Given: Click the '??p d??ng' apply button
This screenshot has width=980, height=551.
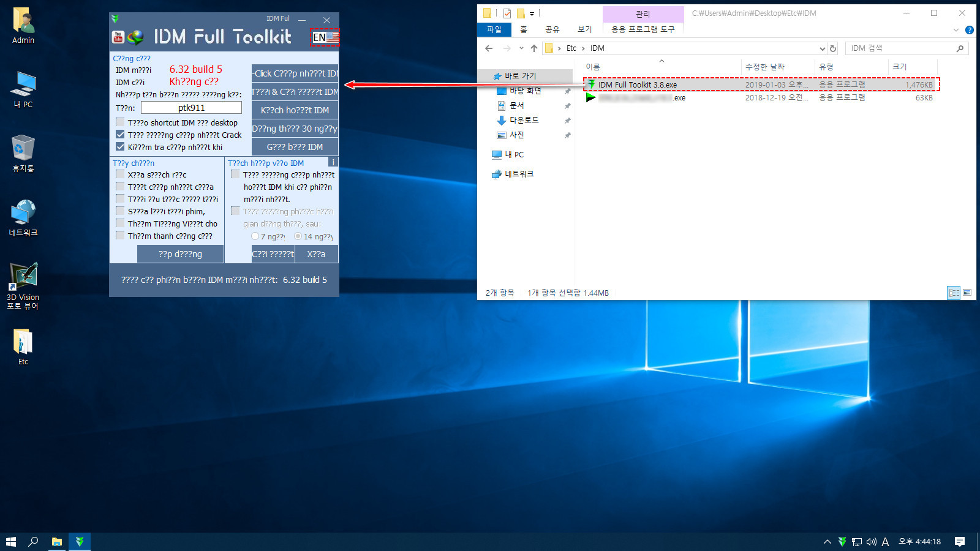Looking at the screenshot, I should [x=180, y=254].
